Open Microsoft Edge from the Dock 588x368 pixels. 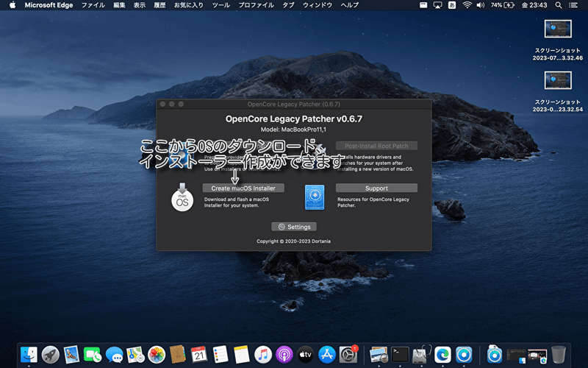pos(442,354)
